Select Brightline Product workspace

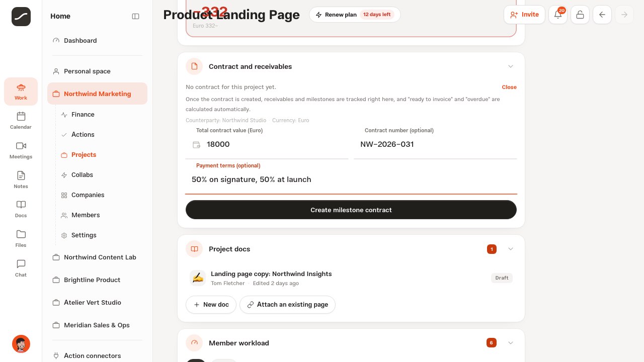tap(97, 280)
